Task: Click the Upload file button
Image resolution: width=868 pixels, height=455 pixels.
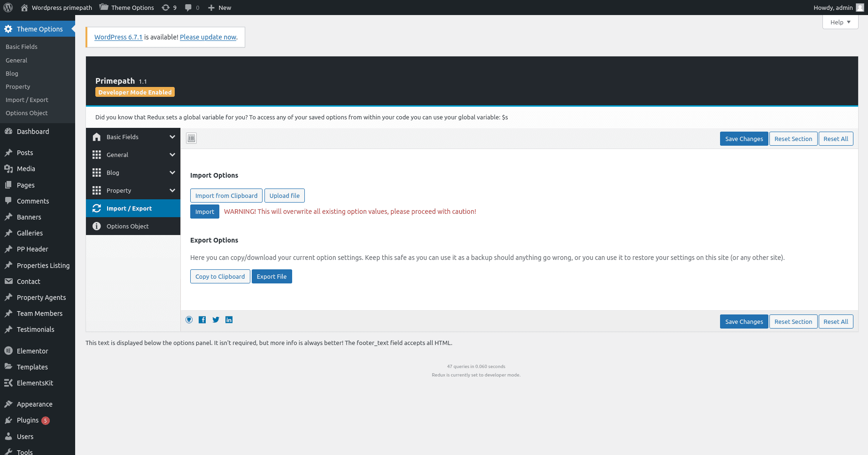Action: (x=285, y=196)
